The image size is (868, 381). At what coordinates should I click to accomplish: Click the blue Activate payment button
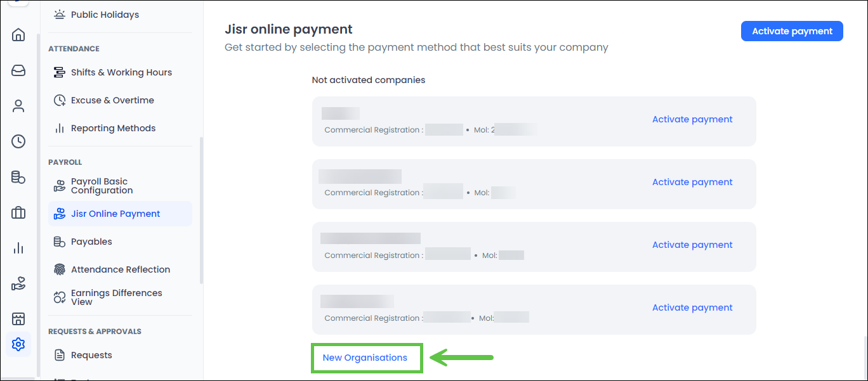click(x=792, y=31)
